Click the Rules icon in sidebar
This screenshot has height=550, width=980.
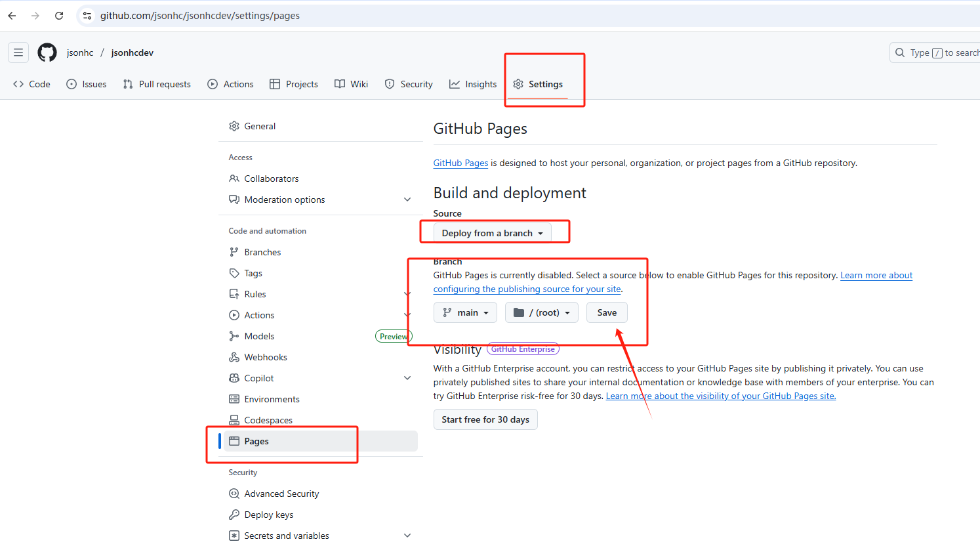234,294
